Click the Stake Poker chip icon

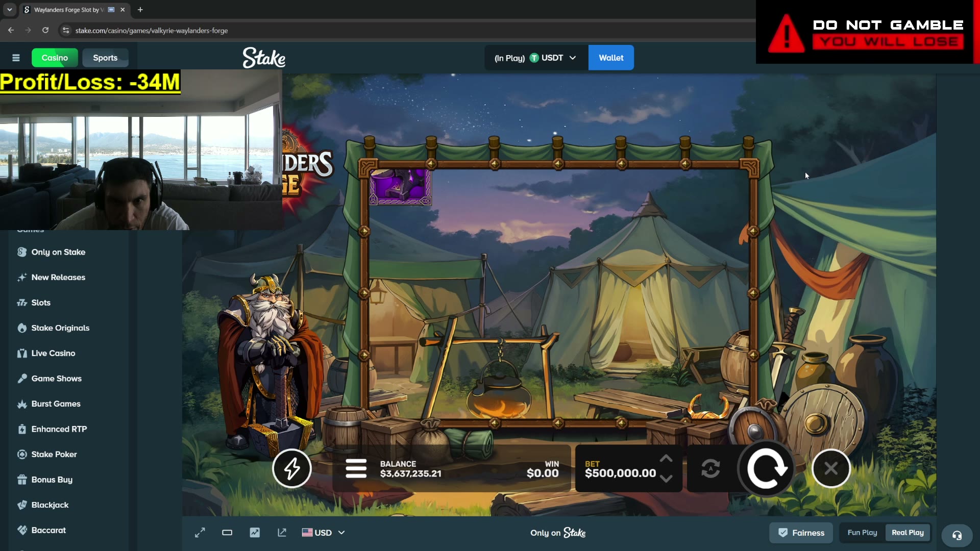(x=22, y=455)
